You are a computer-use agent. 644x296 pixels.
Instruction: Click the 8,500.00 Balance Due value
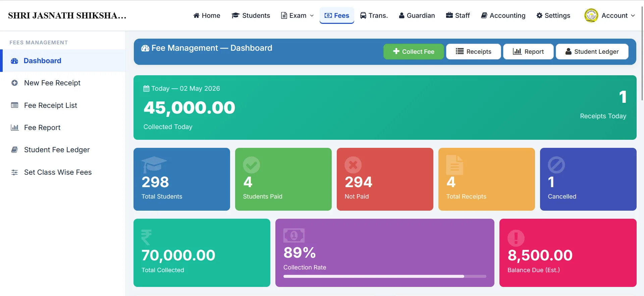tap(540, 255)
